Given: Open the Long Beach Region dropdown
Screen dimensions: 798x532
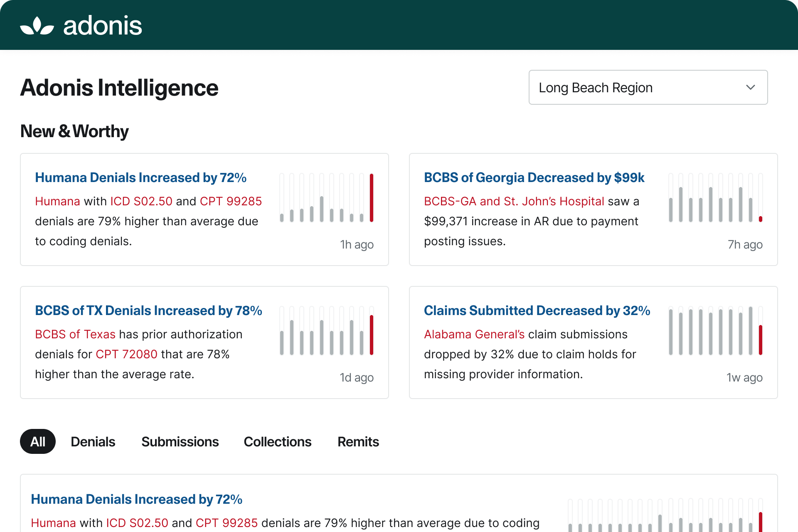Looking at the screenshot, I should pyautogui.click(x=648, y=87).
